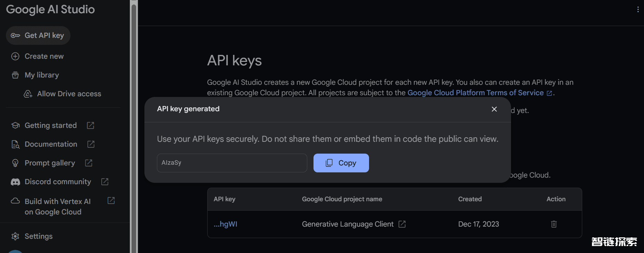Open Discord community link
This screenshot has height=253, width=644.
pos(58,182)
